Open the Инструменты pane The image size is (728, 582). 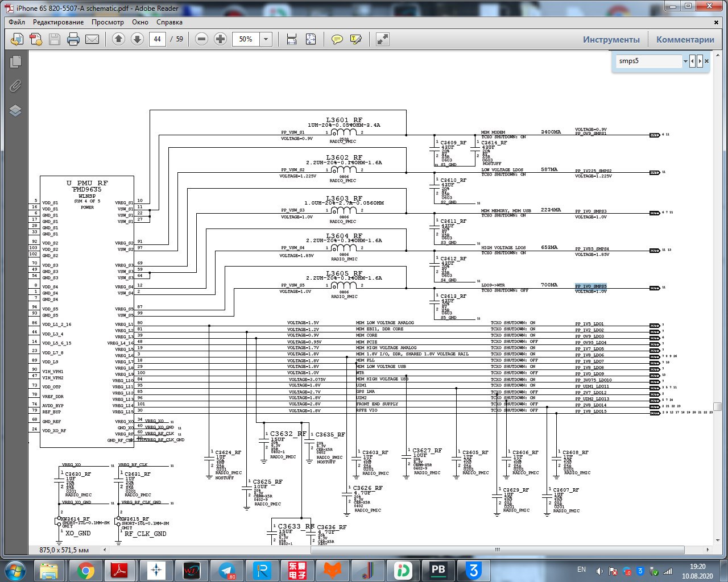[611, 39]
